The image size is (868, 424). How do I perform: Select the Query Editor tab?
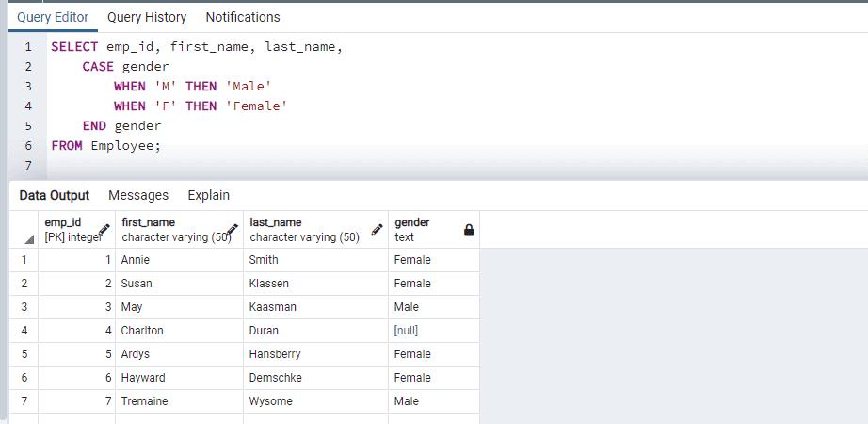coord(54,17)
